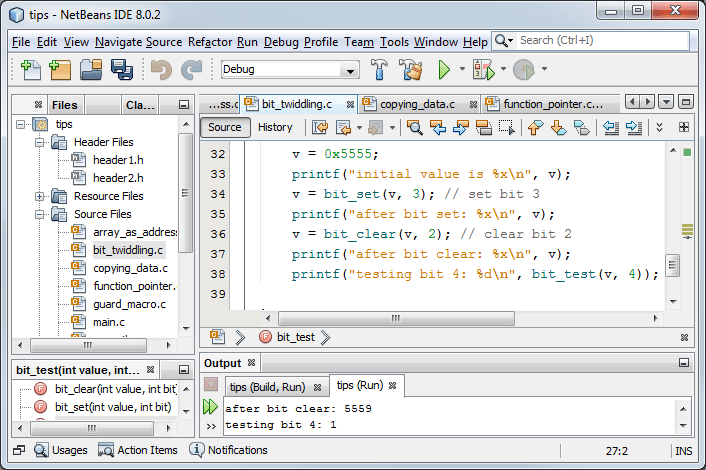
Task: Click the New File toolbar icon
Action: pos(31,70)
